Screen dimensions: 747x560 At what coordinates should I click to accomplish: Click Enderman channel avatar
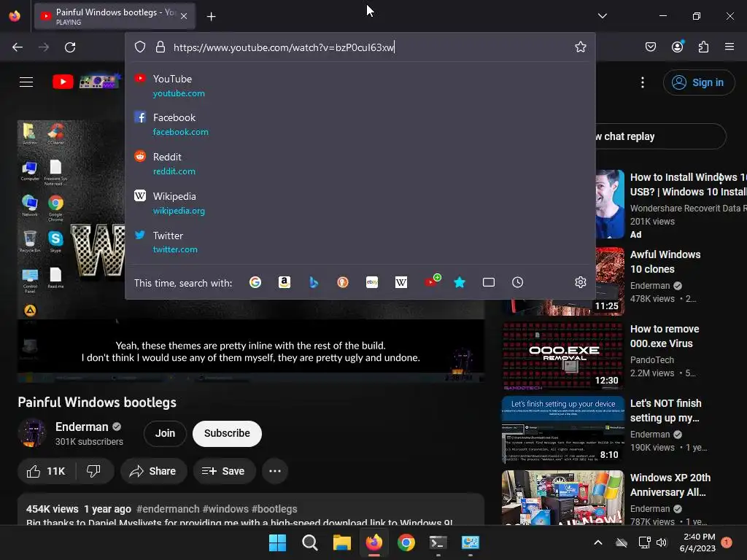click(x=32, y=433)
